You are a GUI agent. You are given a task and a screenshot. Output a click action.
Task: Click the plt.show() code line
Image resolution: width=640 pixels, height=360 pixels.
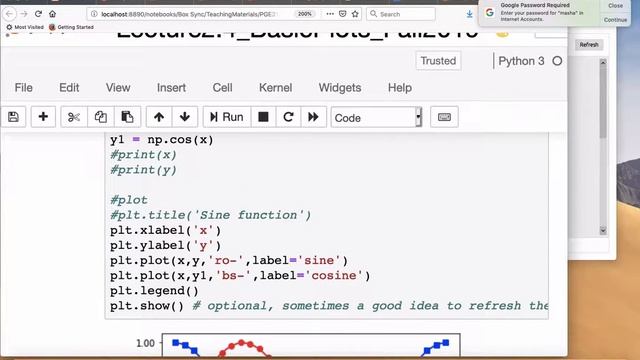(x=329, y=306)
